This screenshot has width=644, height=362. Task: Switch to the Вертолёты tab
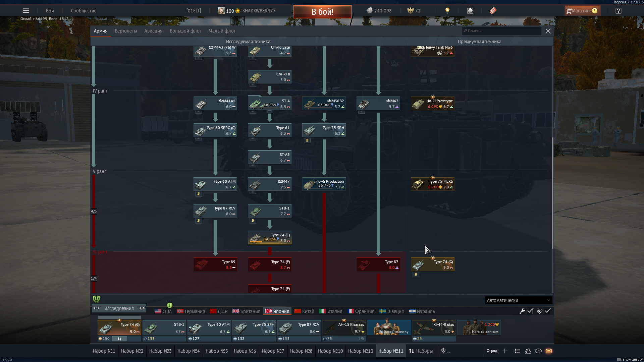coord(126,31)
